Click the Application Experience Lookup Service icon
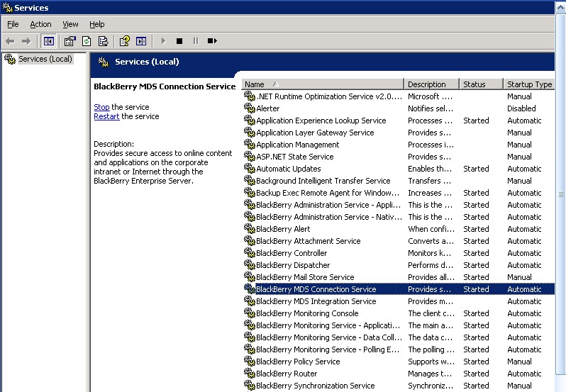The height and width of the screenshot is (392, 566). point(250,120)
